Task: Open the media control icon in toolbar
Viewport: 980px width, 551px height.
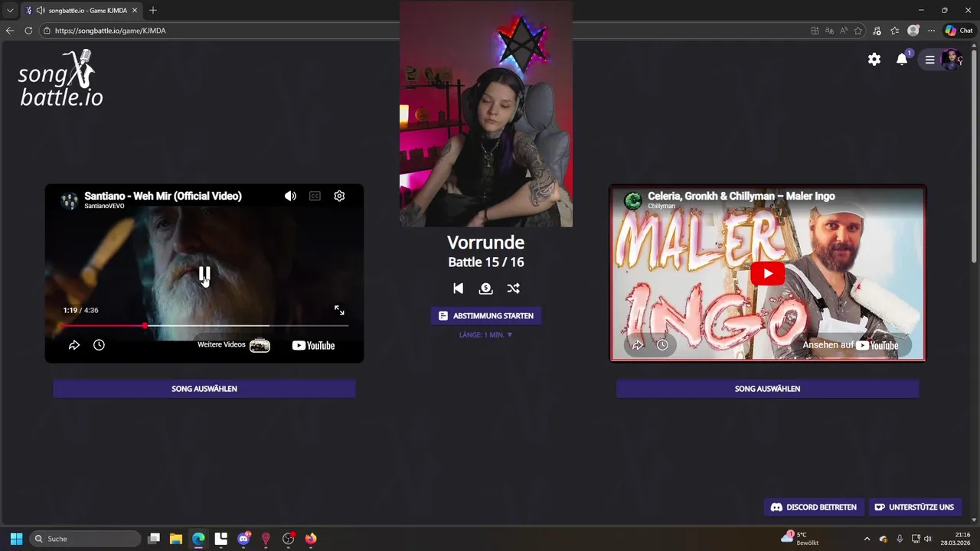Action: pyautogui.click(x=877, y=31)
